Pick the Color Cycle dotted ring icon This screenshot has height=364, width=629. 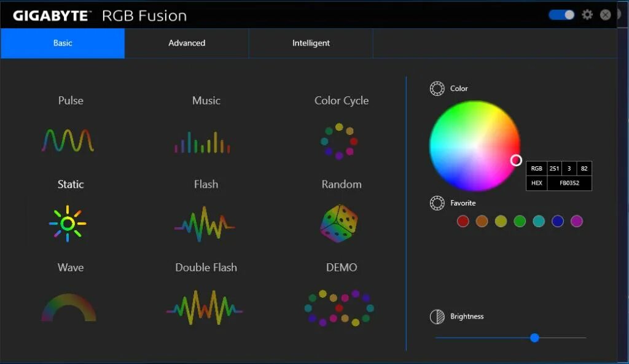tap(339, 141)
